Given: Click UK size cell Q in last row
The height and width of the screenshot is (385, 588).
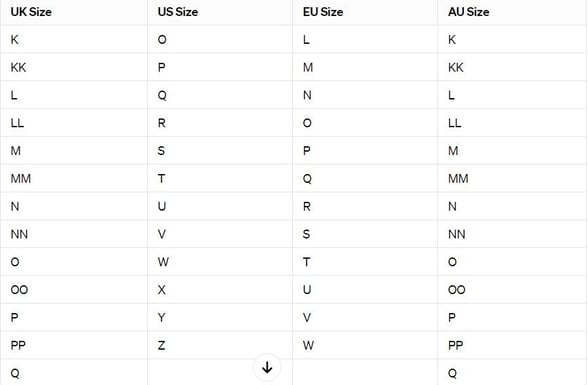Looking at the screenshot, I should (15, 373).
